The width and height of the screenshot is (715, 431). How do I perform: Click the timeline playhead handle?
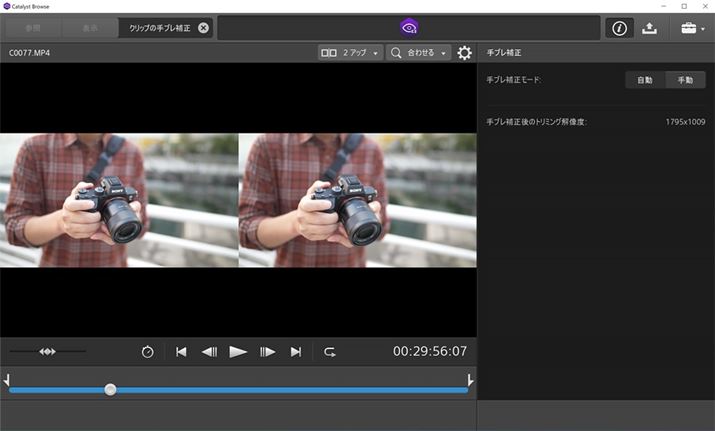tap(110, 389)
